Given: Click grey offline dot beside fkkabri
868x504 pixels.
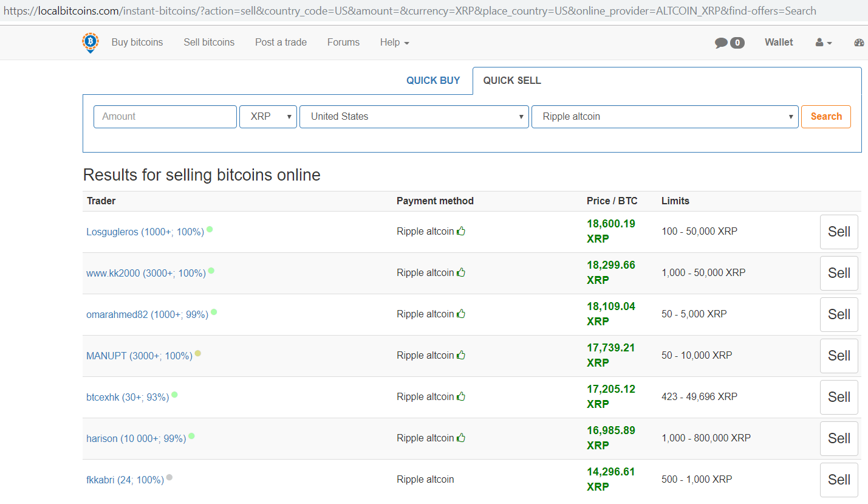Looking at the screenshot, I should (169, 477).
